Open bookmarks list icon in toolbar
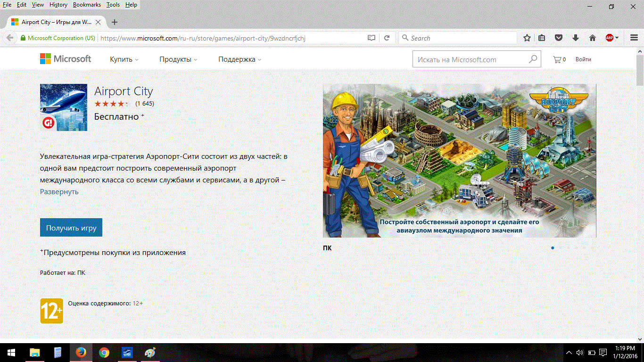Image resolution: width=644 pixels, height=362 pixels. click(x=542, y=38)
